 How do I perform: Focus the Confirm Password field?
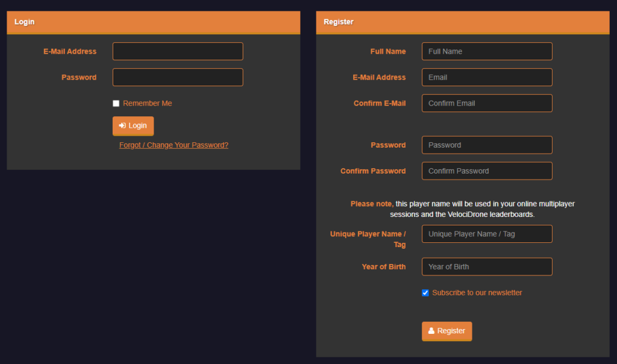click(487, 171)
